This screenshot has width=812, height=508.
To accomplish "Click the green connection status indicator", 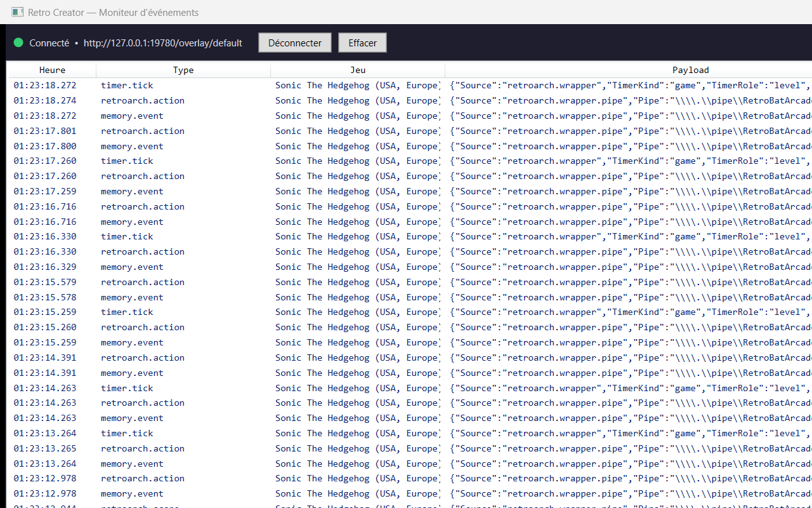I will pos(18,43).
